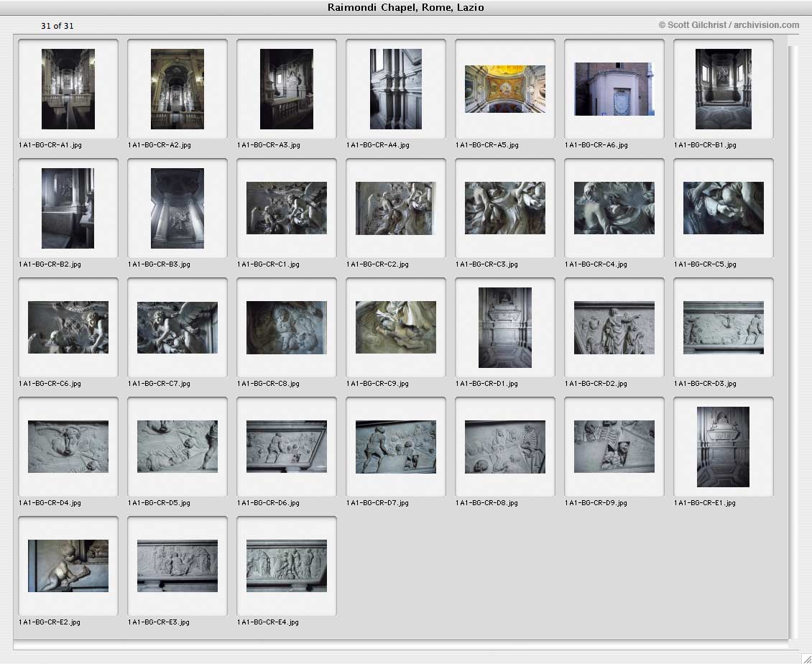
Task: Open thumbnail 1A1-BG-CR-C2.jpg
Action: tap(396, 208)
